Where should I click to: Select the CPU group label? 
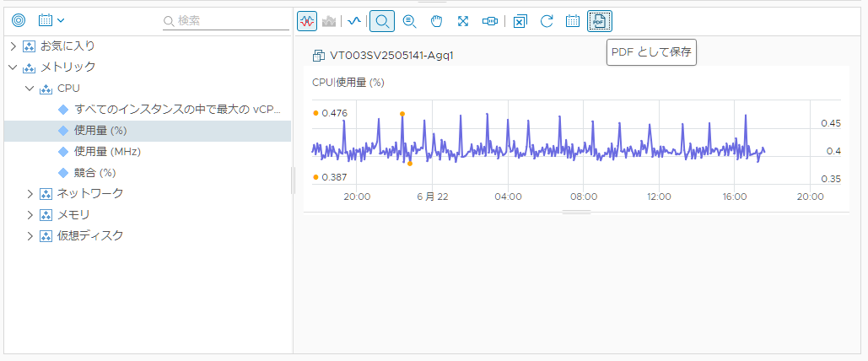pos(68,88)
